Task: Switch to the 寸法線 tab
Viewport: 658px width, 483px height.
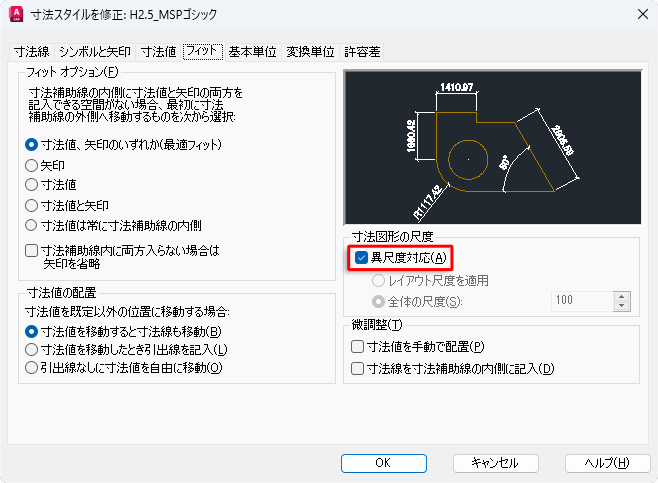Action: click(x=32, y=52)
